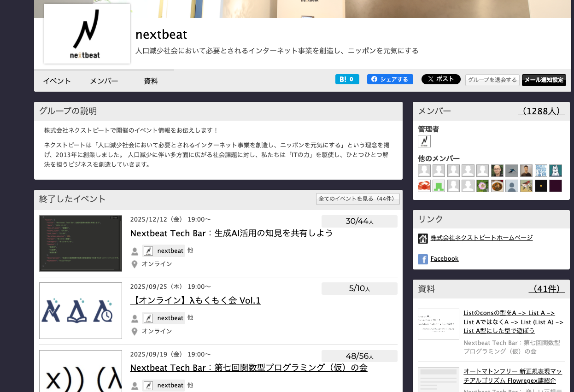Open 株式会社ネクストビートホームページ link

[481, 238]
